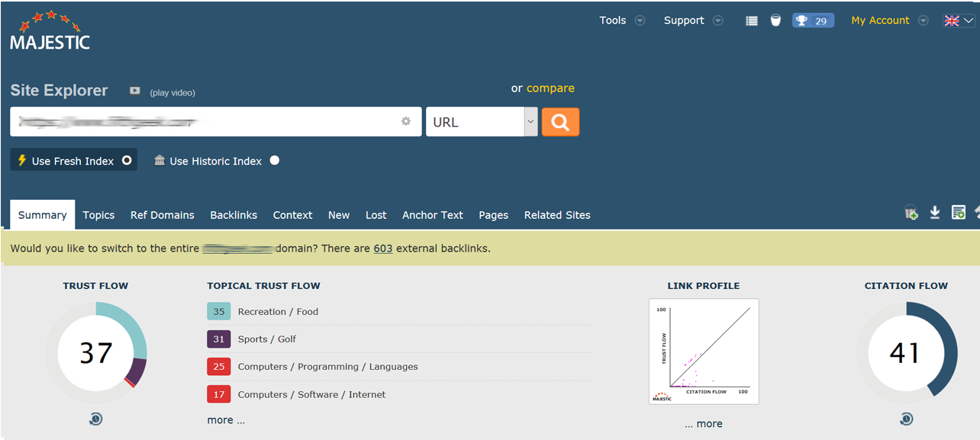
Task: Click the Majestic logo
Action: pos(50,30)
